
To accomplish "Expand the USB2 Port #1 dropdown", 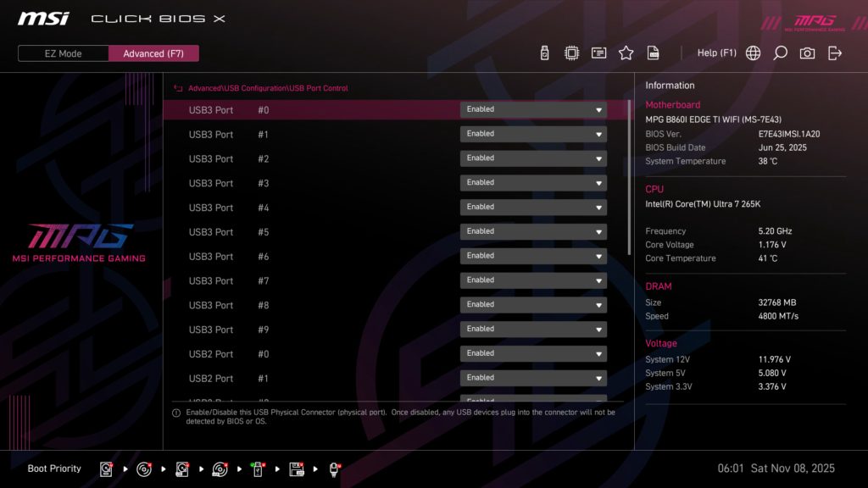I will tap(532, 377).
